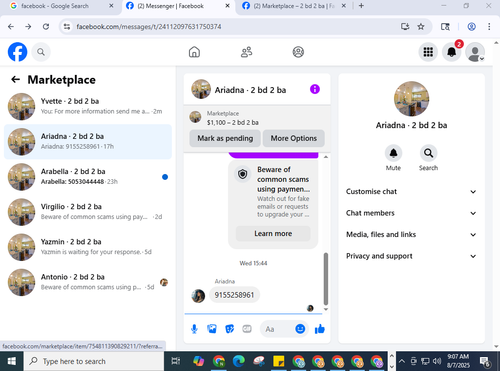This screenshot has height=371, width=500.
Task: Click the message input field Aa
Action: (277, 329)
